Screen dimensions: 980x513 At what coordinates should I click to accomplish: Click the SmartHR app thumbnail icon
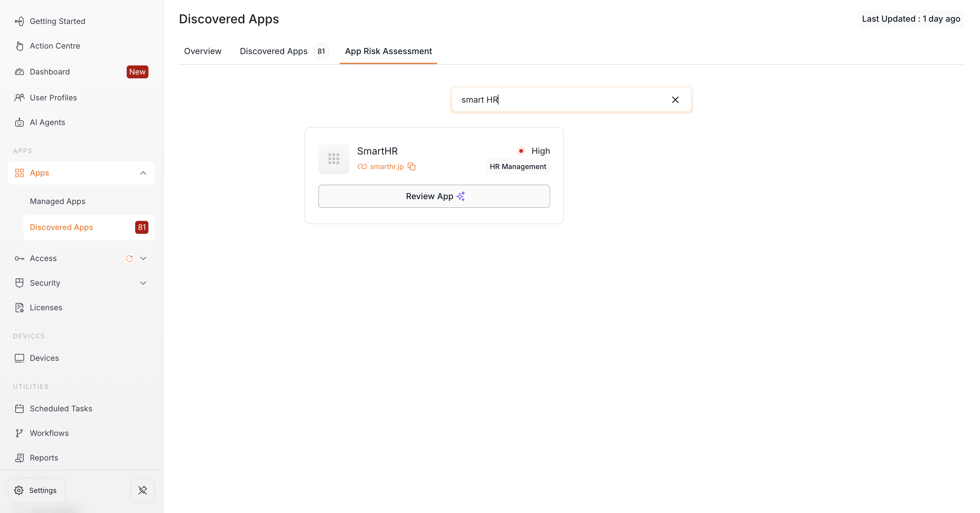point(334,159)
